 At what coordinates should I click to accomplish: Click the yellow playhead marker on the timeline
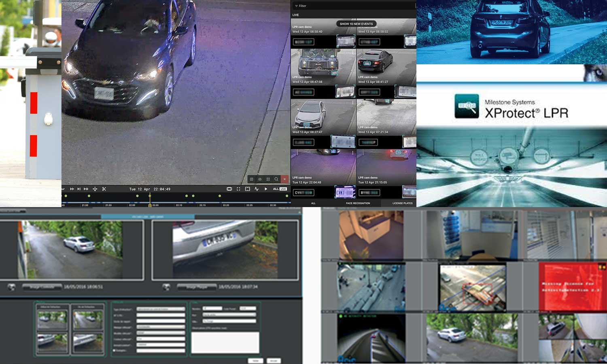pos(150,196)
